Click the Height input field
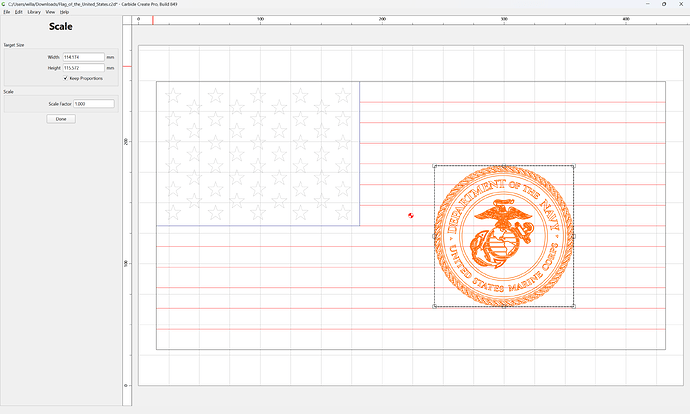The height and width of the screenshot is (414, 690). 84,68
